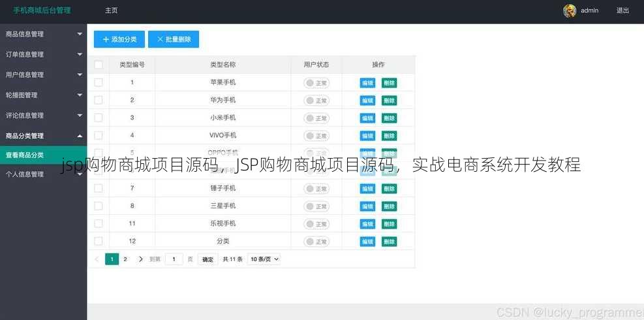This screenshot has height=320, width=644.
Task: Click 编辑 for 华为手机
Action: pyautogui.click(x=367, y=101)
